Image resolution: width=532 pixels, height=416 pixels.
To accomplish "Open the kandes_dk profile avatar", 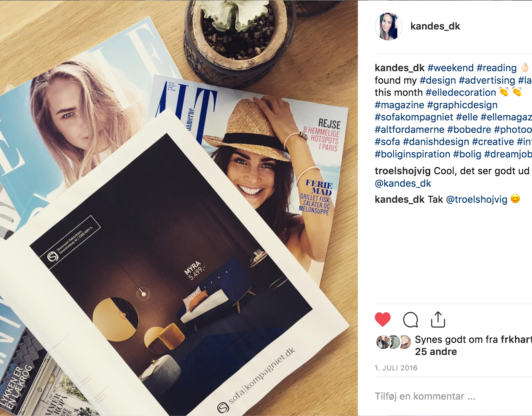I will pos(389,27).
